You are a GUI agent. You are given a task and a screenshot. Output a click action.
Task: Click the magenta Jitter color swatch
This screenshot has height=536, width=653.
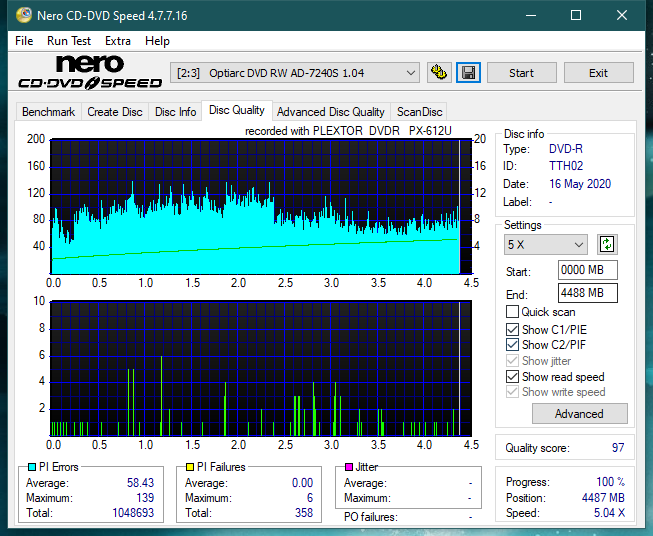click(349, 467)
